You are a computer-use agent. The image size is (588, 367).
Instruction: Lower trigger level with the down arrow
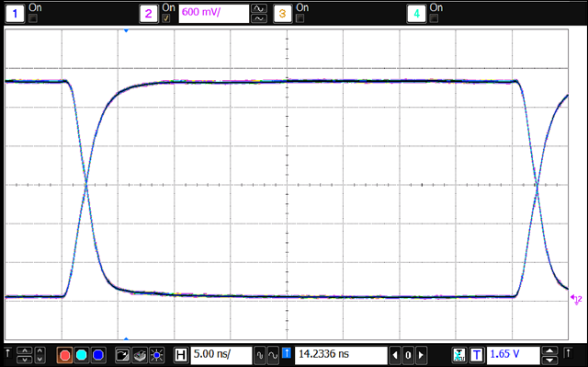click(x=549, y=360)
